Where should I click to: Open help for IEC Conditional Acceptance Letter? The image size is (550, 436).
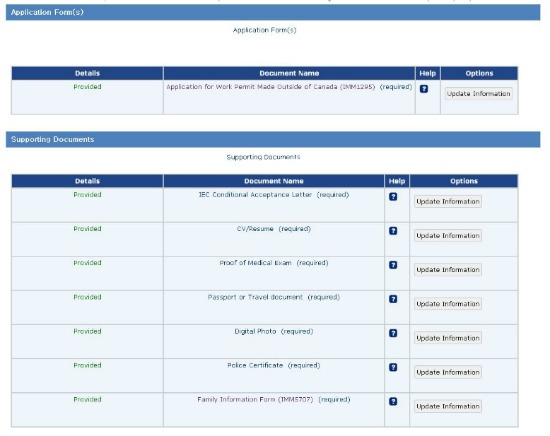(393, 197)
